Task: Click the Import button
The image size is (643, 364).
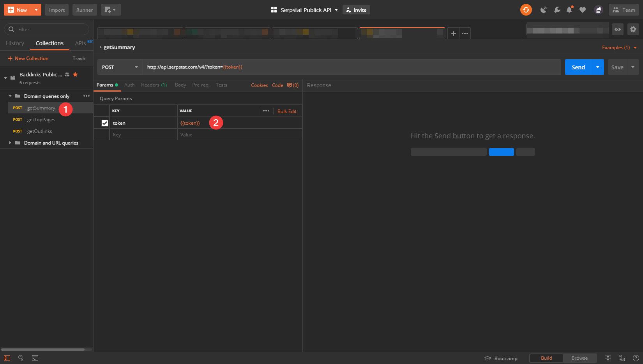Action: pos(57,10)
